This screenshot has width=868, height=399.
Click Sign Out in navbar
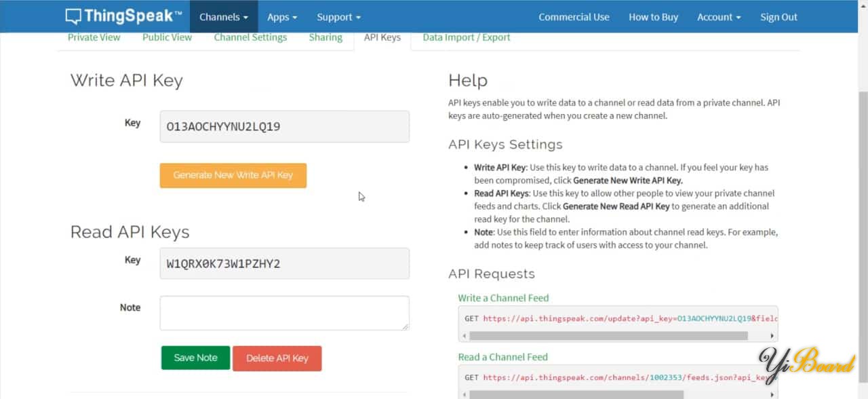click(778, 17)
